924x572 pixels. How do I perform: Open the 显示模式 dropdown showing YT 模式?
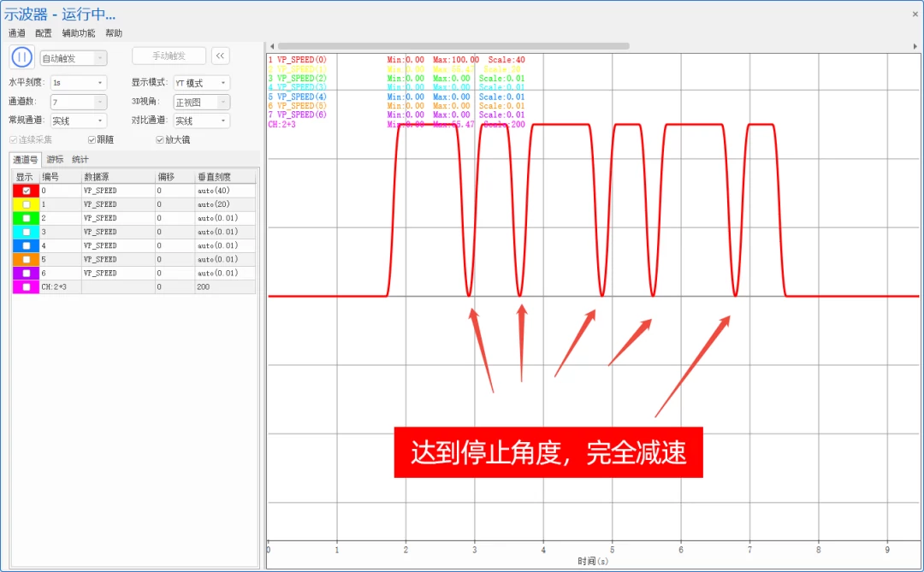[202, 83]
